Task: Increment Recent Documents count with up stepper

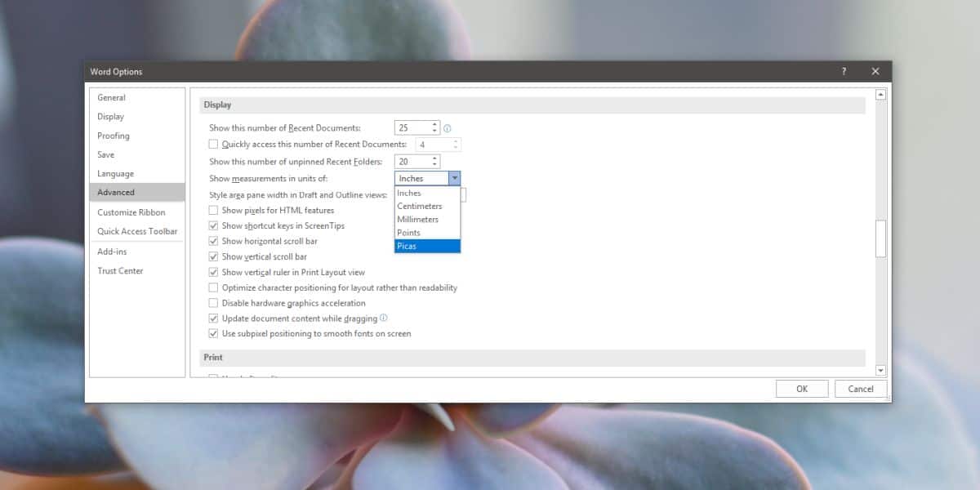Action: point(434,124)
